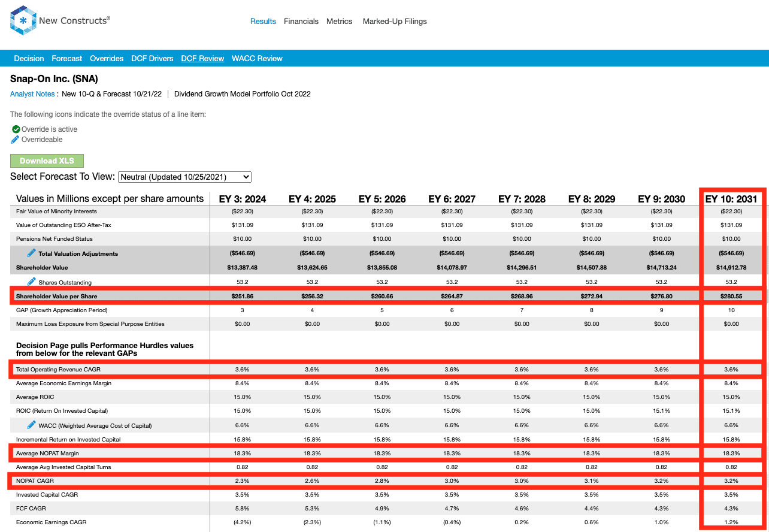
Task: Click the Total Operating Revenue CAGR label
Action: pyautogui.click(x=58, y=370)
